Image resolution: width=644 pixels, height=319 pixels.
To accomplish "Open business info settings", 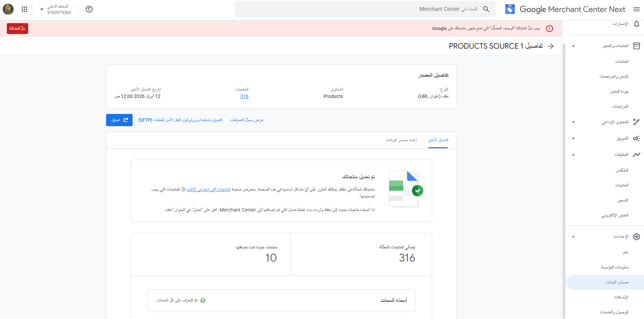I will click(615, 267).
